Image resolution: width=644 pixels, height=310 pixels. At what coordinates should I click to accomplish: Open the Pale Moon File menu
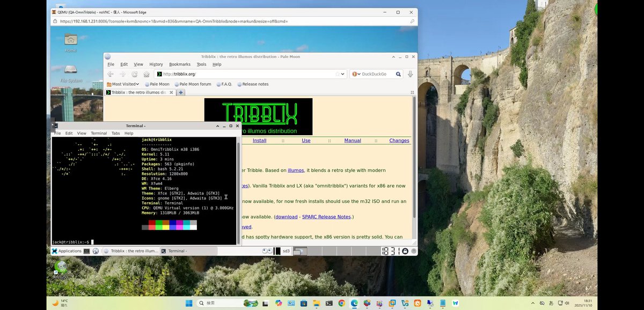(x=111, y=64)
